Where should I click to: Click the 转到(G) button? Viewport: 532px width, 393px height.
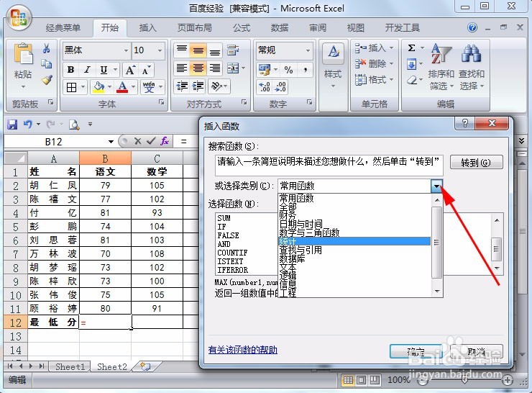coord(476,163)
